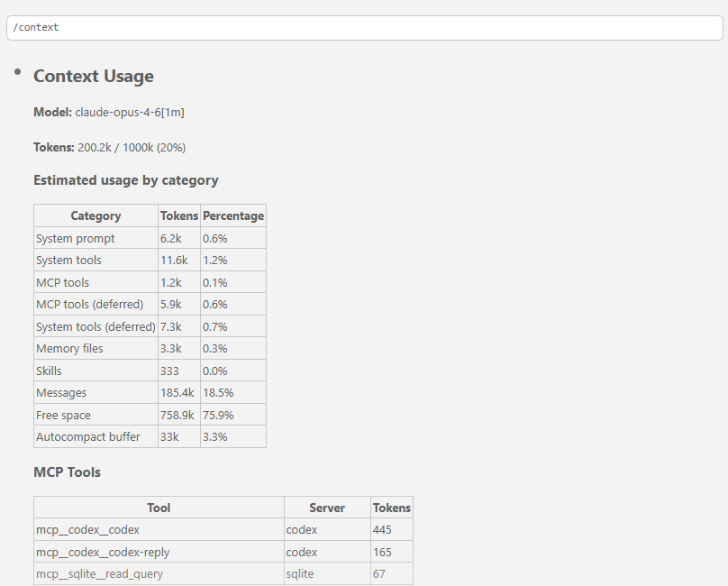Click the System tools row in the table
728x586 pixels.
pos(68,260)
